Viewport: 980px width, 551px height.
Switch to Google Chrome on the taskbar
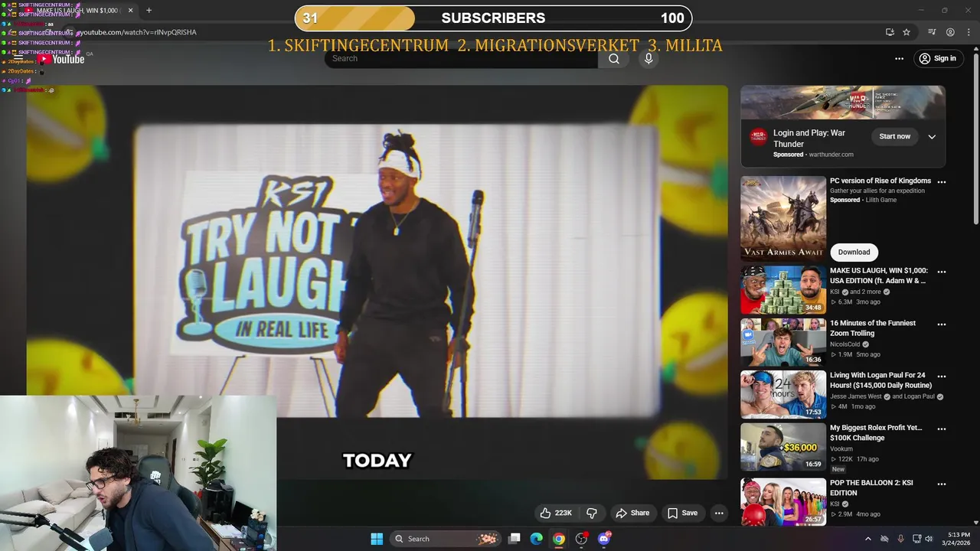[x=559, y=539]
